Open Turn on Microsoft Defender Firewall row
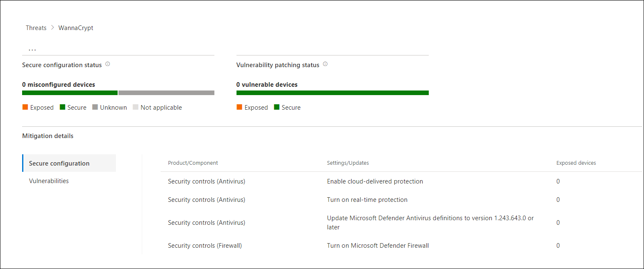This screenshot has width=644, height=269. pos(401,246)
